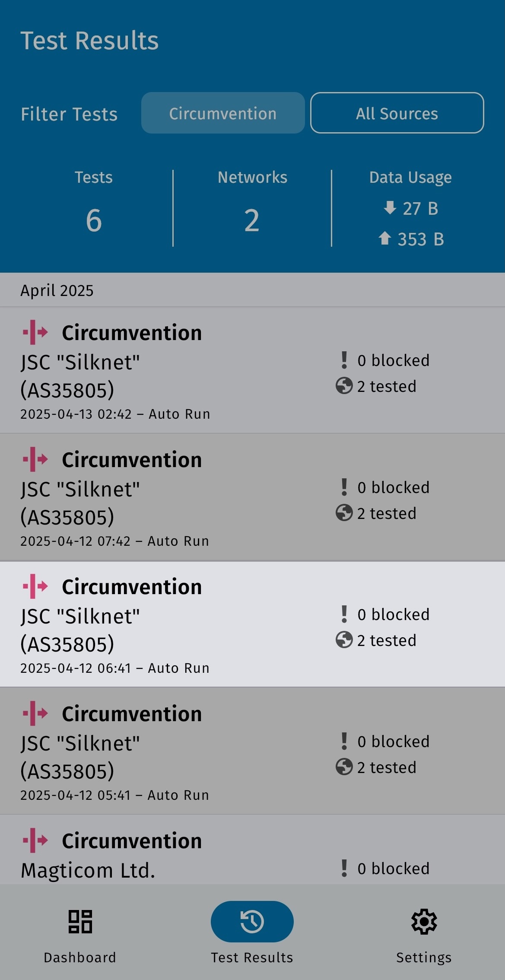Click Circumvention icon on 05:41 result
Image resolution: width=505 pixels, height=980 pixels.
(x=35, y=713)
